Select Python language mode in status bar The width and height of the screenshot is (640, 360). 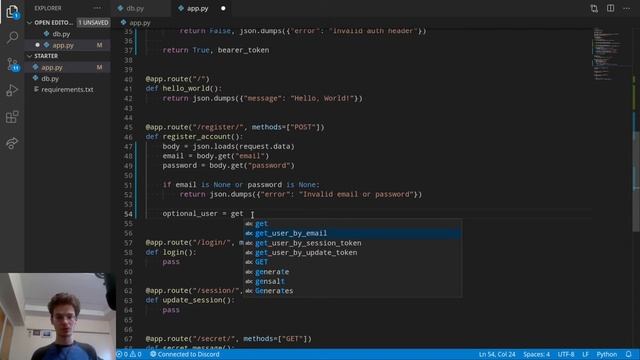pos(607,354)
